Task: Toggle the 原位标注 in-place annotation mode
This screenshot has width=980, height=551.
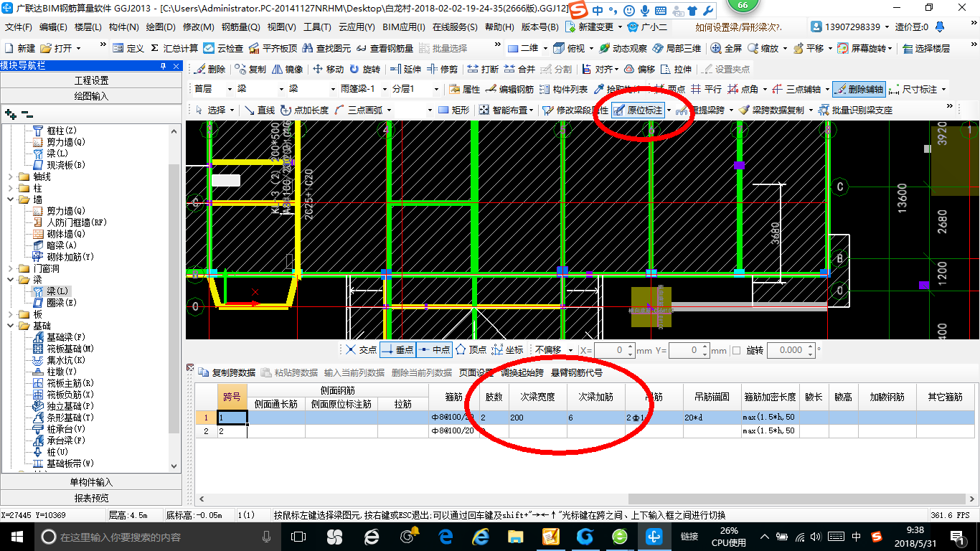Action: (x=638, y=110)
